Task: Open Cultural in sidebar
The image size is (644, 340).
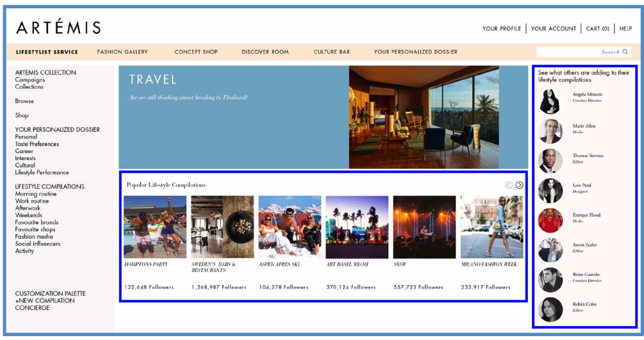Action: pyautogui.click(x=25, y=165)
